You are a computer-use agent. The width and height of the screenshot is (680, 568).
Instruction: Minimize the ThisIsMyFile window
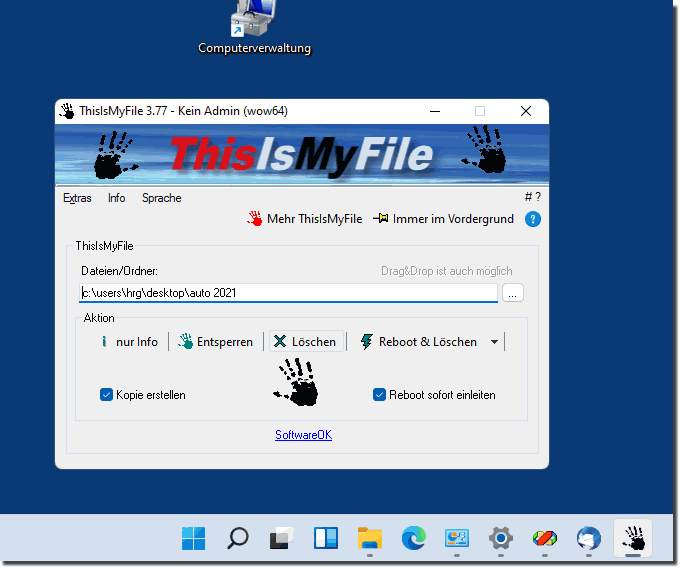click(x=435, y=111)
